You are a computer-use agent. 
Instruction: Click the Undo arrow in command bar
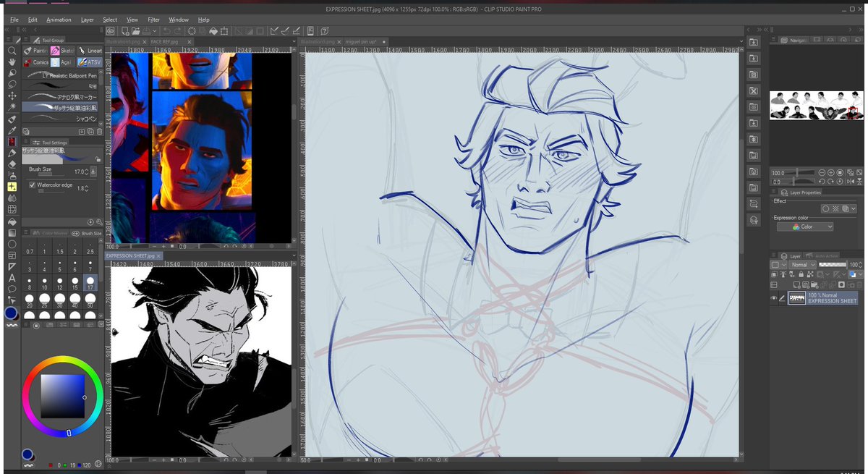[168, 31]
